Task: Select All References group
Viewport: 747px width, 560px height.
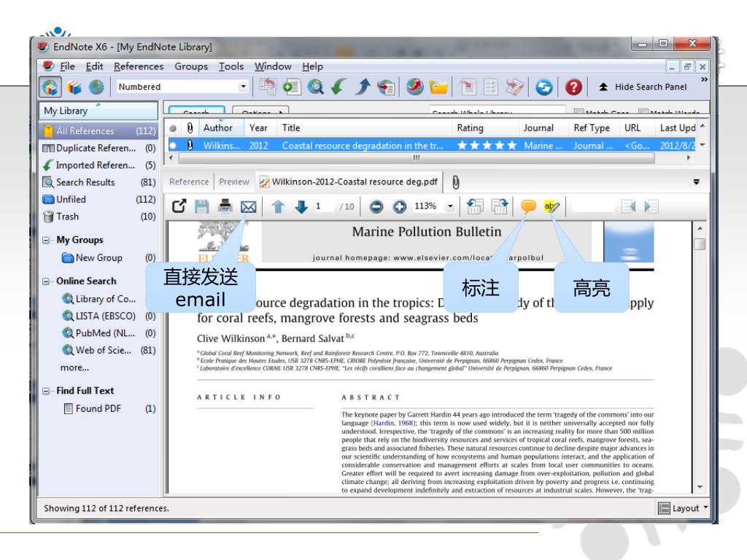Action: point(98,131)
